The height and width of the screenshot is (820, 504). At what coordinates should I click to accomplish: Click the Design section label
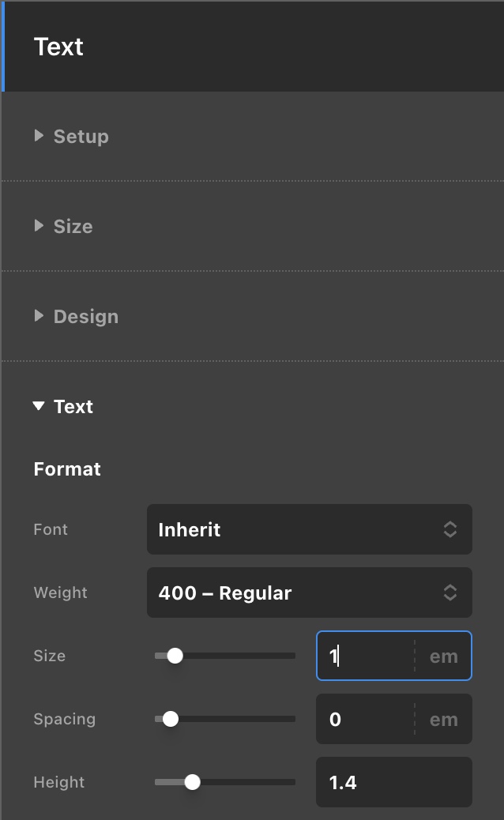coord(86,317)
